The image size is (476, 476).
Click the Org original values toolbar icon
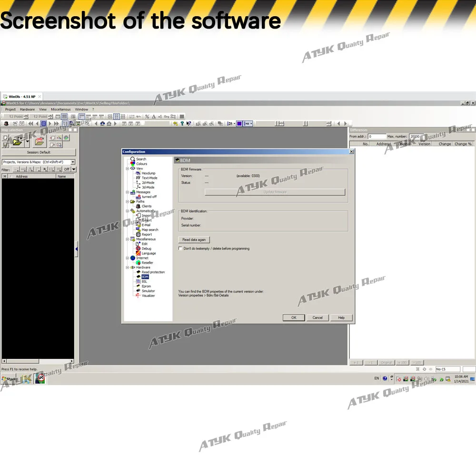166,117
